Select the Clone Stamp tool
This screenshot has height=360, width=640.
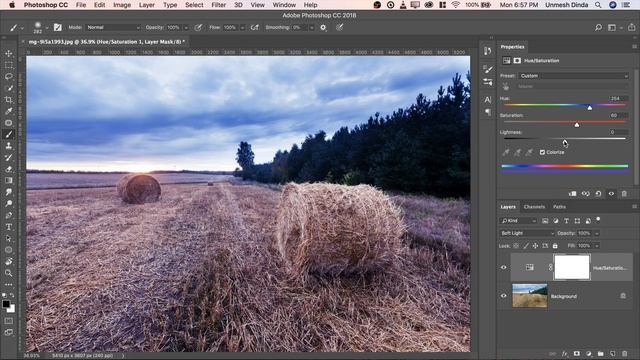(9, 146)
